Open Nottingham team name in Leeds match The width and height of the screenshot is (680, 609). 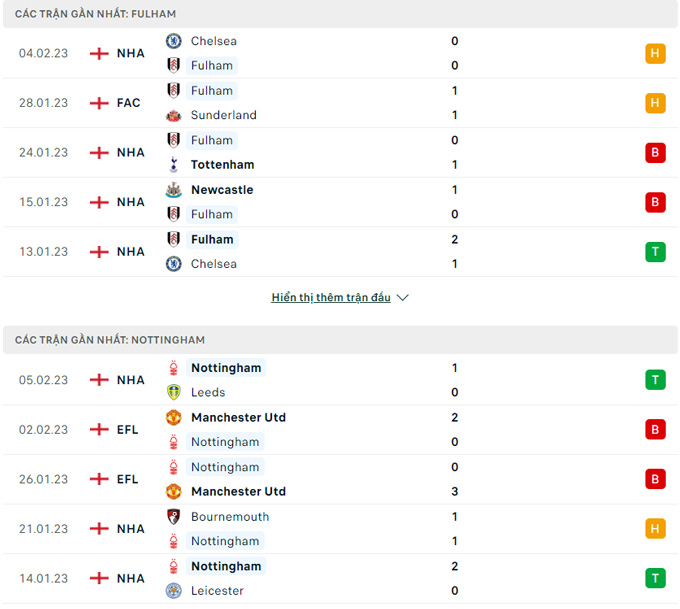point(226,368)
